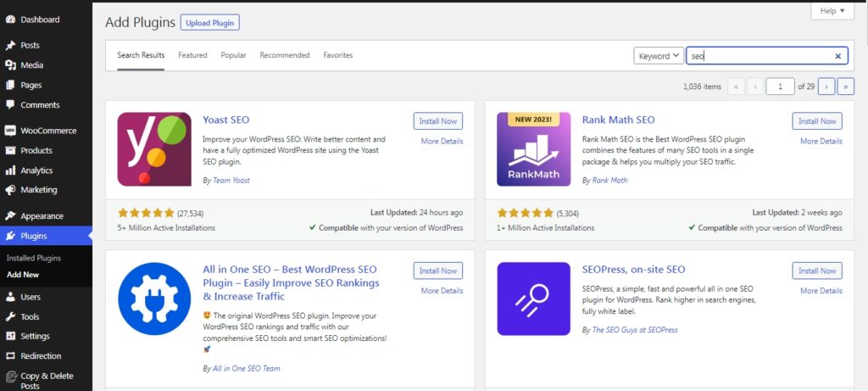
Task: Click the Dashboard gauge icon in sidebar
Action: (10, 20)
